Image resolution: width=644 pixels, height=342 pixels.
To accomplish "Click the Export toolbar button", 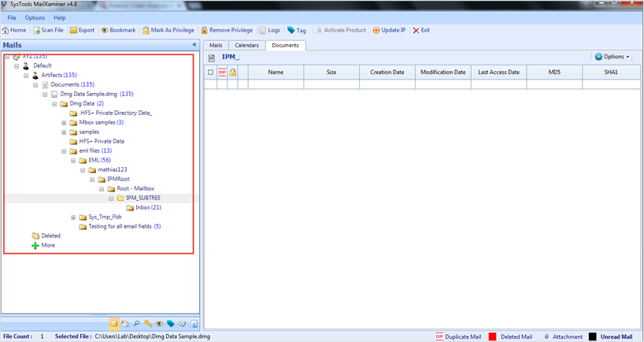I will (x=82, y=31).
